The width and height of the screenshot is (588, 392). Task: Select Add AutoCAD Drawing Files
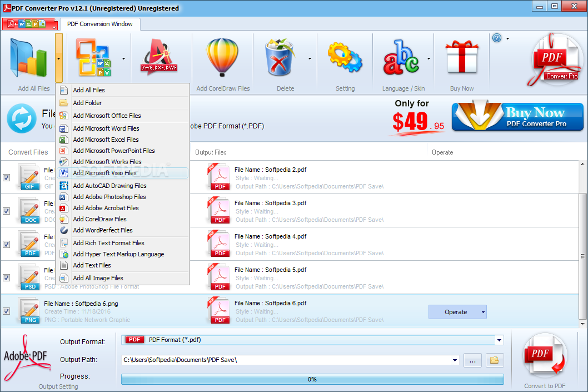click(x=123, y=186)
